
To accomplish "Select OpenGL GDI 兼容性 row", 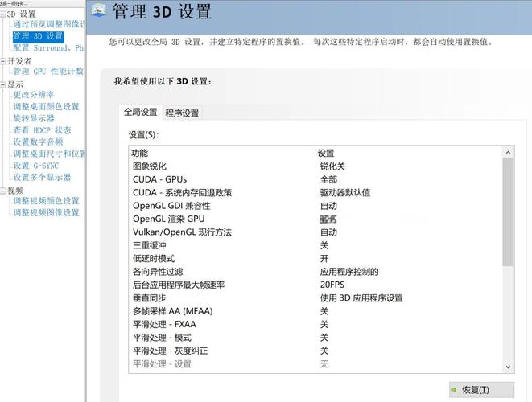I will coord(315,206).
